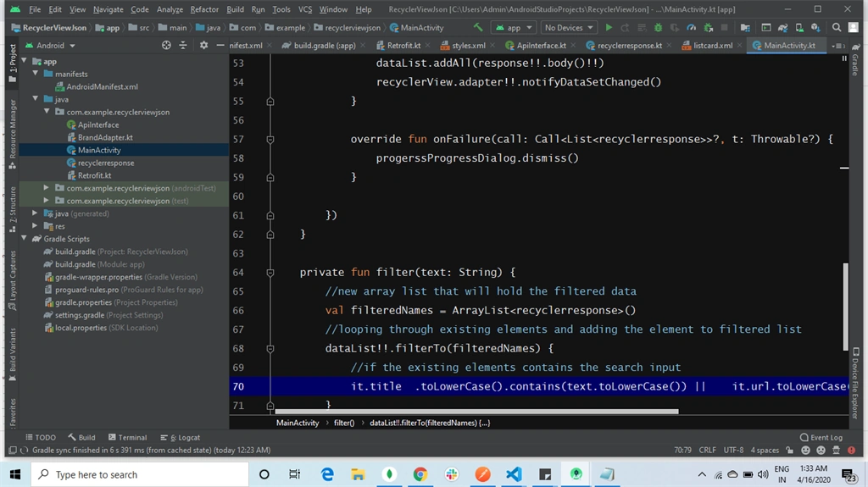Screen dimensions: 868x487
Task: Click the Windows taskbar search box
Action: (x=140, y=474)
